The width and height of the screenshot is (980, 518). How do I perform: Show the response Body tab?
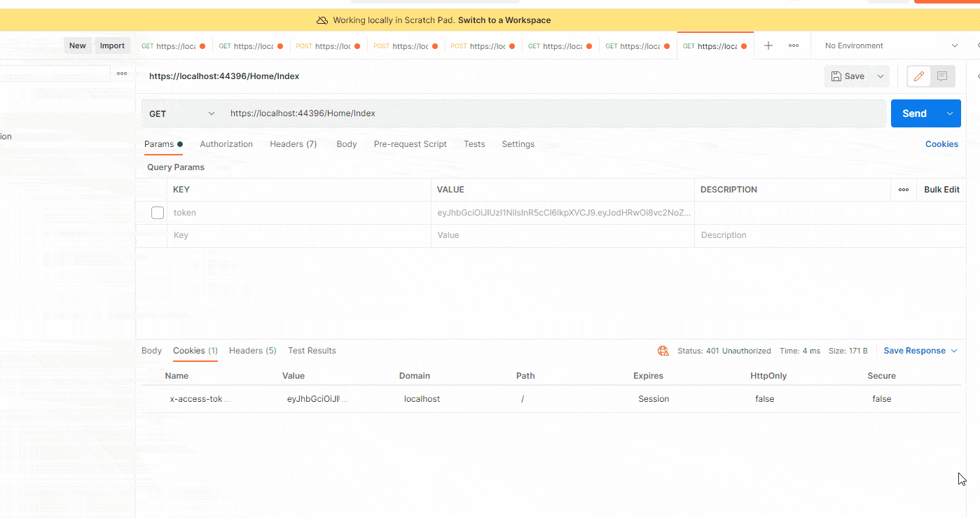click(151, 351)
